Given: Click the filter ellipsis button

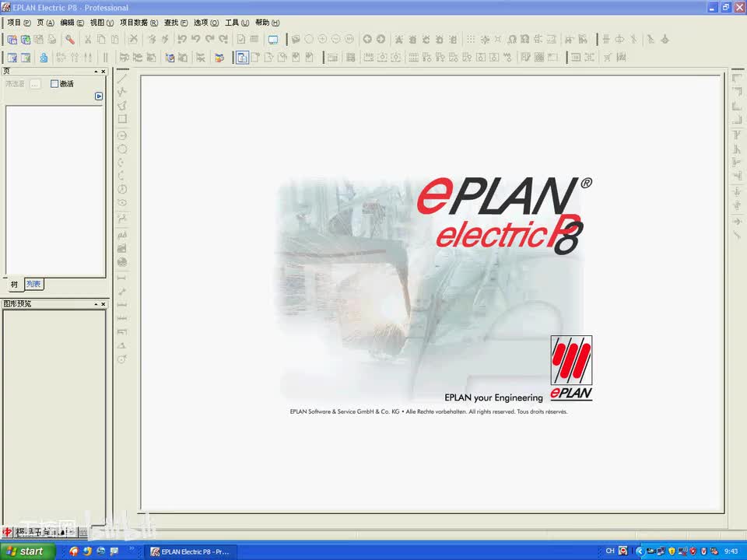Looking at the screenshot, I should [x=35, y=84].
